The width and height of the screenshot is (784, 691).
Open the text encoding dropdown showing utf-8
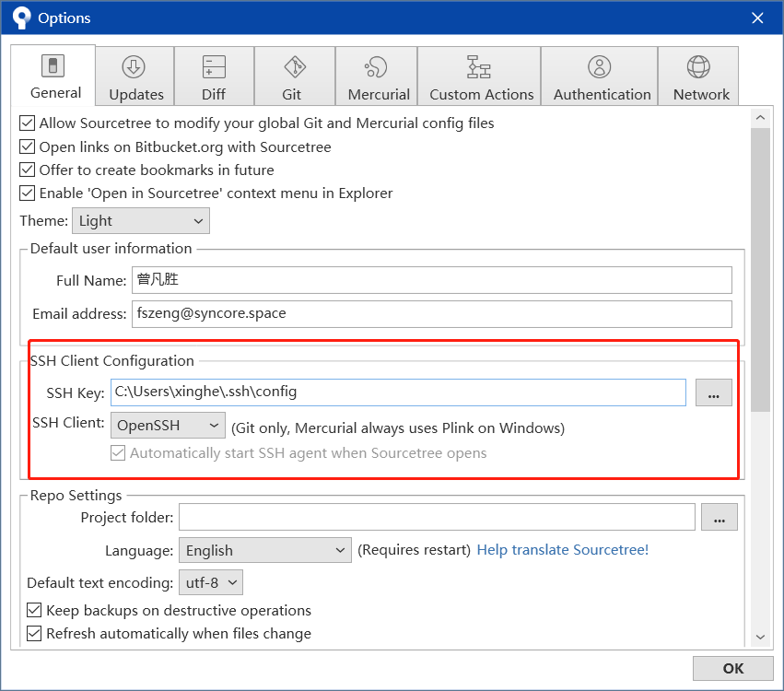[x=211, y=582]
